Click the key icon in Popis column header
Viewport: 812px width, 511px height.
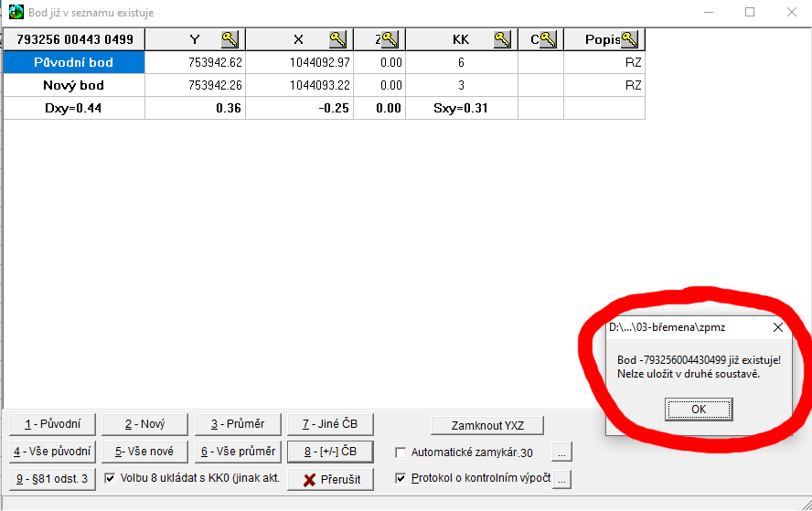tap(630, 39)
